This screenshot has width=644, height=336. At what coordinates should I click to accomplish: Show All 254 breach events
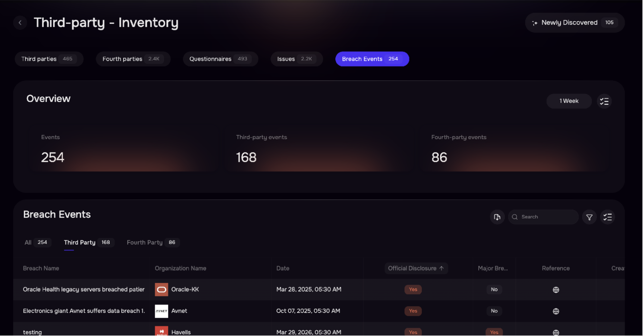pyautogui.click(x=38, y=243)
